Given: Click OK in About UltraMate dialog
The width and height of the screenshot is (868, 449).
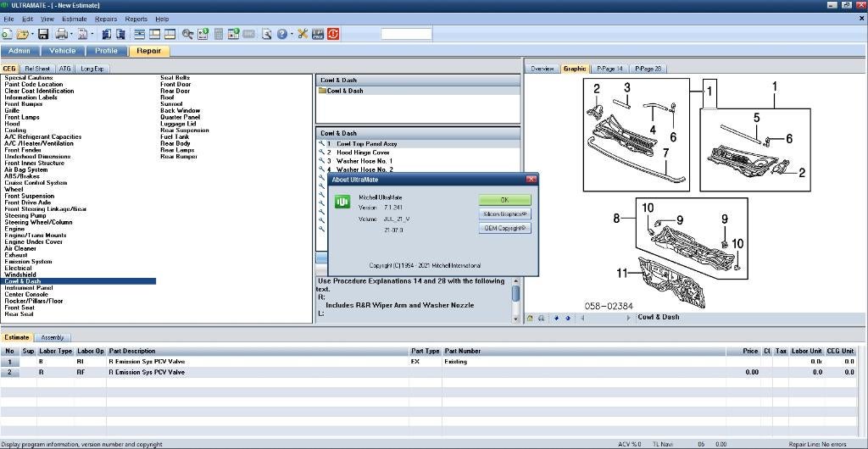Looking at the screenshot, I should (x=504, y=200).
